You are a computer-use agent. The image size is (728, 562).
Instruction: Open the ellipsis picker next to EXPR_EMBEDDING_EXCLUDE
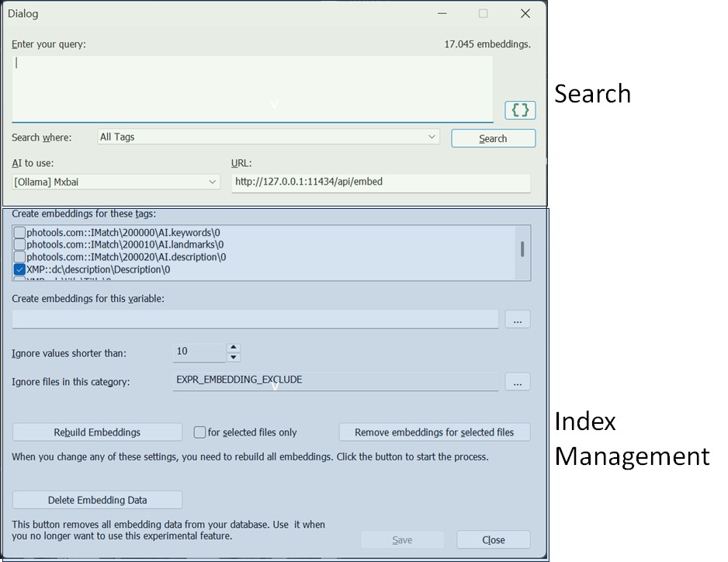click(x=517, y=381)
